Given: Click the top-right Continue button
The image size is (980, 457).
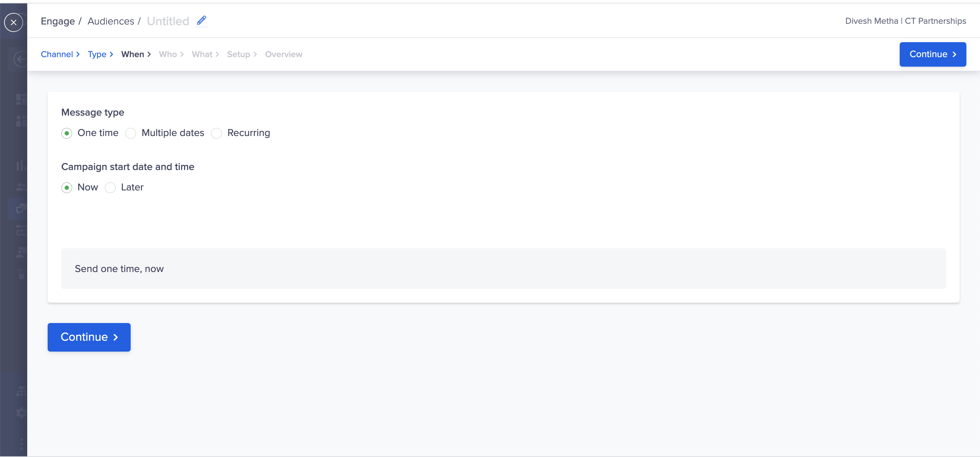Looking at the screenshot, I should 932,54.
